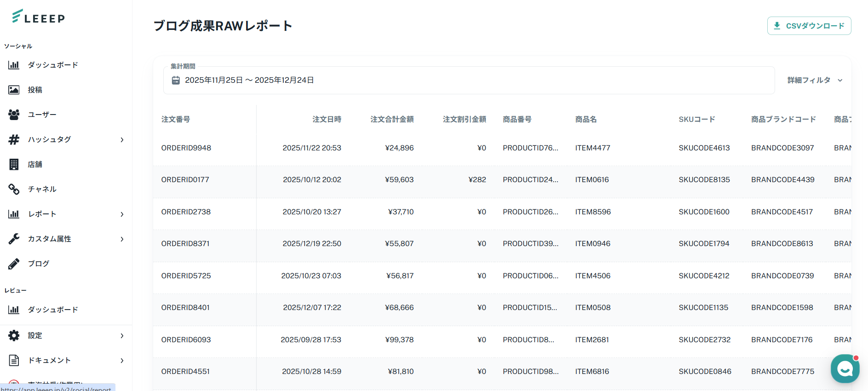Open the detailed filter dropdown

pos(815,80)
